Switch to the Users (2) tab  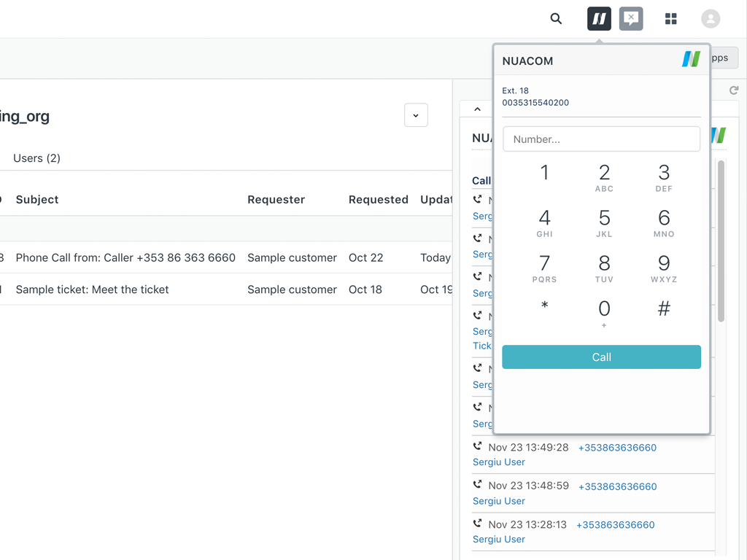point(36,158)
